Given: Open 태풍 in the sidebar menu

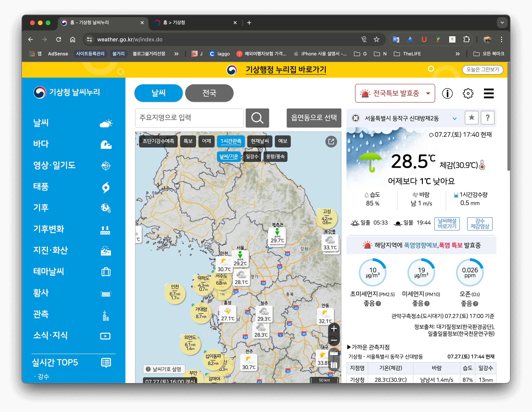Looking at the screenshot, I should pos(41,187).
